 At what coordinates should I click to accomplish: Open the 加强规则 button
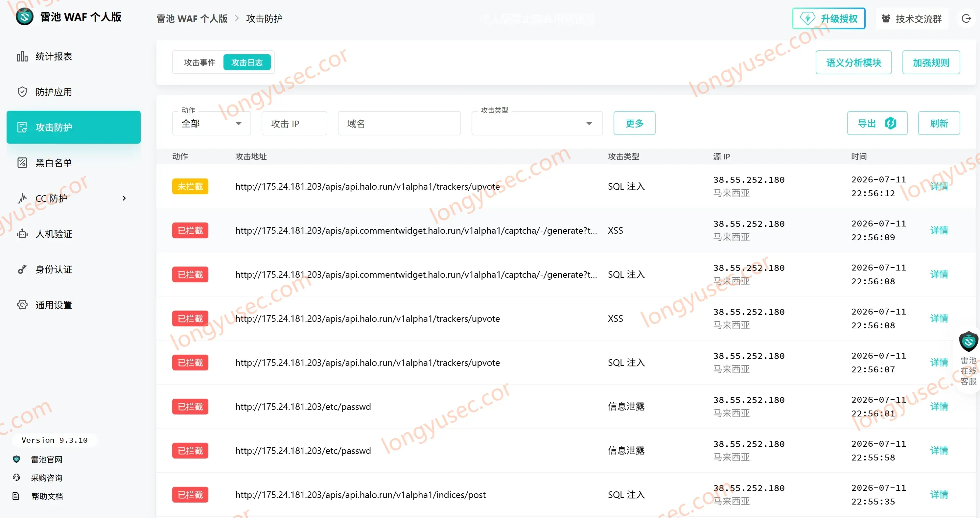click(x=931, y=62)
